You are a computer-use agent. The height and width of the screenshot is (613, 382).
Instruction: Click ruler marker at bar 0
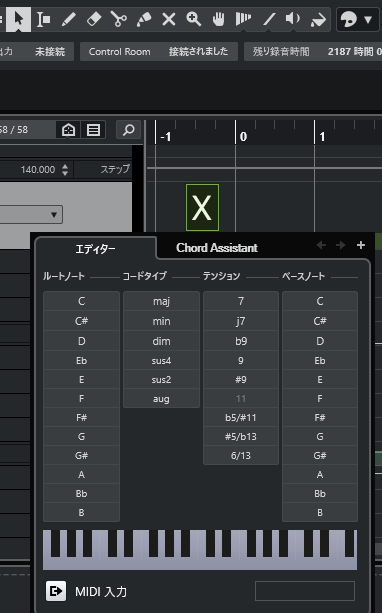[243, 136]
